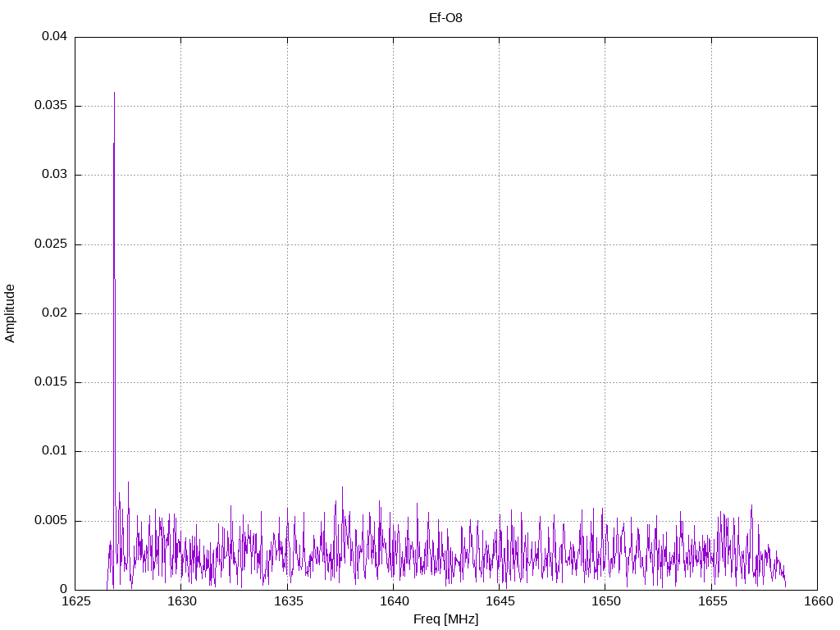Screen dimensions: 840x630
Task: Select the Amplitude y-axis label
Action: tap(10, 313)
